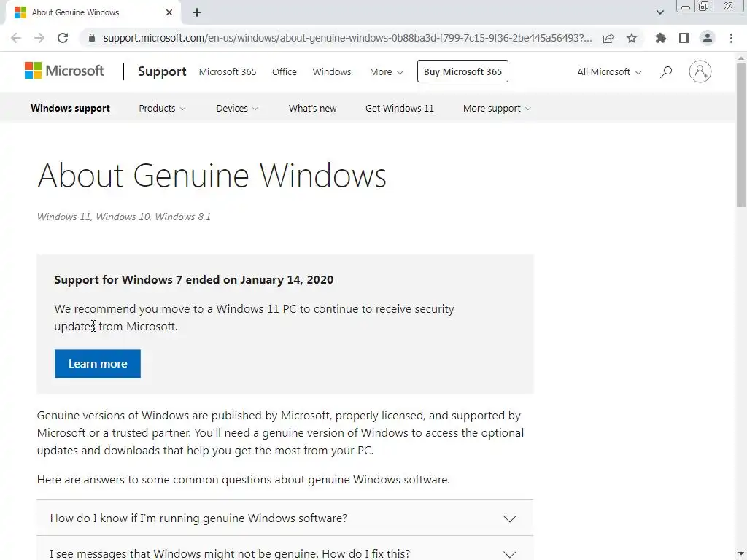Screen dimensions: 747x560
Task: Click the URL address bar
Action: (347, 38)
